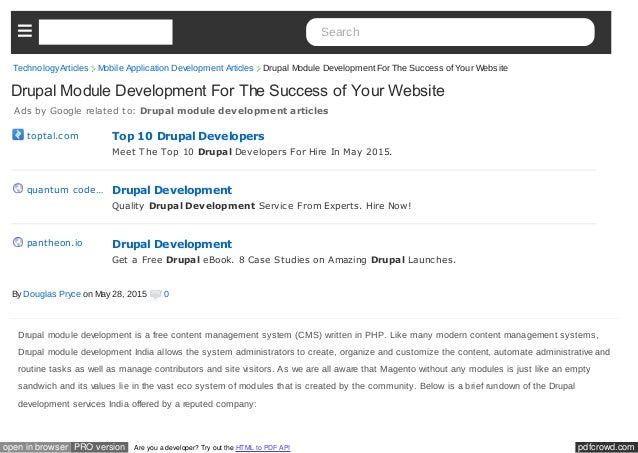Click 'Ads by Google related to' text
This screenshot has height=453, width=638.
(74, 111)
